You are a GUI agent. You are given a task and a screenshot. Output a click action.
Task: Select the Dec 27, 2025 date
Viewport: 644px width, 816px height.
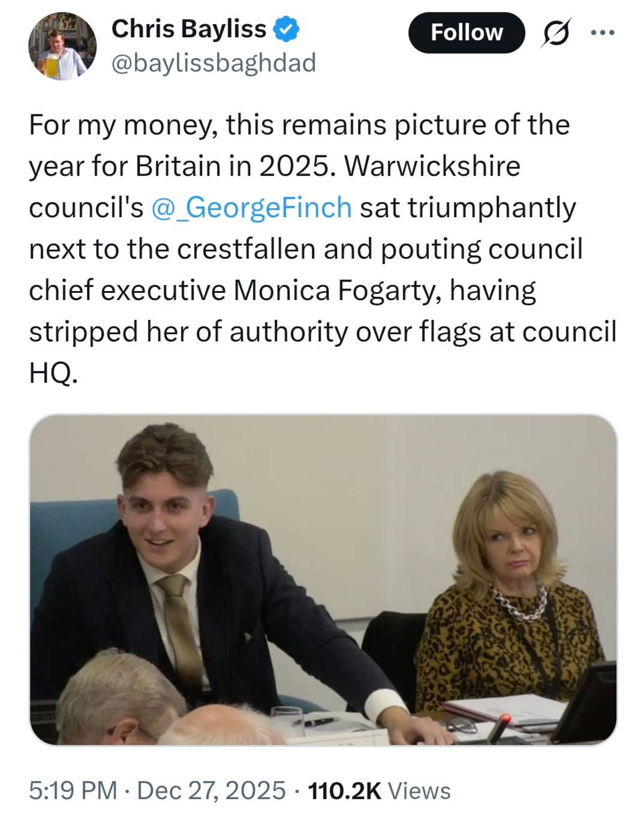(x=211, y=790)
